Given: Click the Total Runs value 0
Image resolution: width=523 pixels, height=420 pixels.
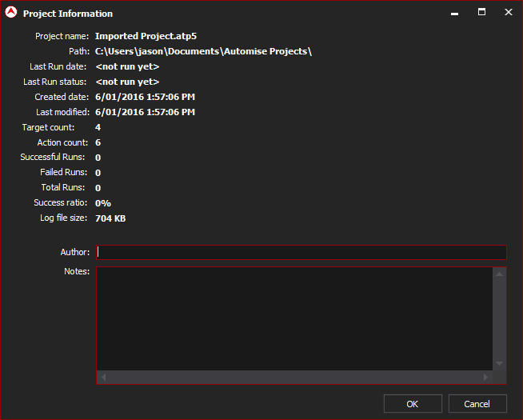Looking at the screenshot, I should 98,188.
